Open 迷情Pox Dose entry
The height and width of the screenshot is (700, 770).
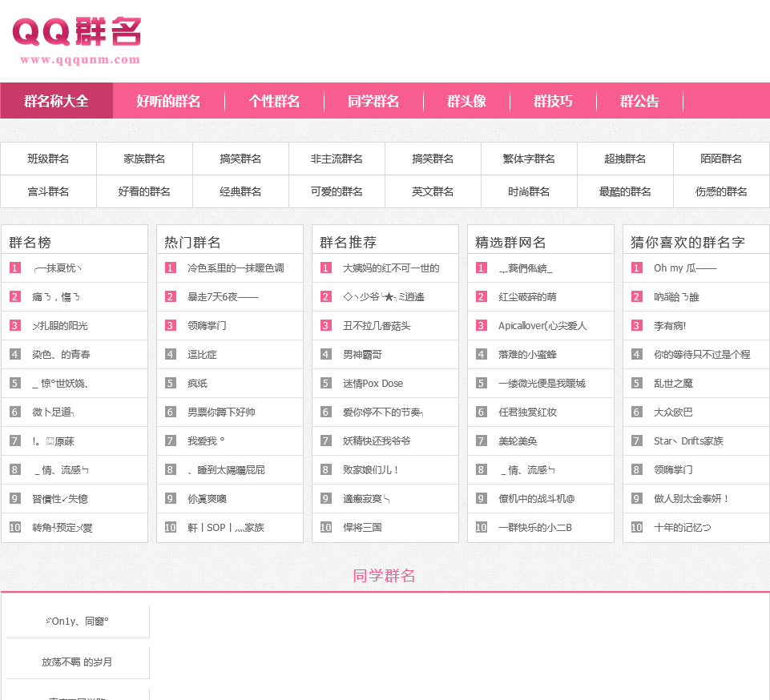pos(373,384)
